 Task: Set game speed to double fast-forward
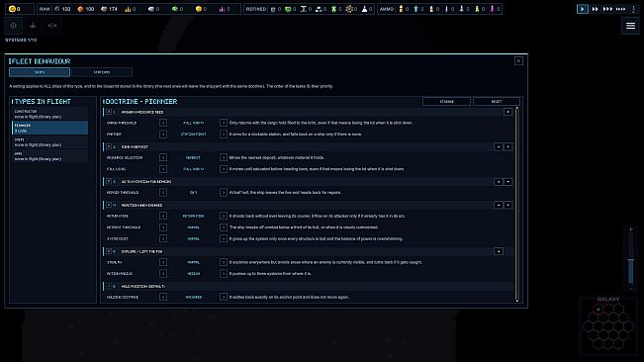[595, 9]
